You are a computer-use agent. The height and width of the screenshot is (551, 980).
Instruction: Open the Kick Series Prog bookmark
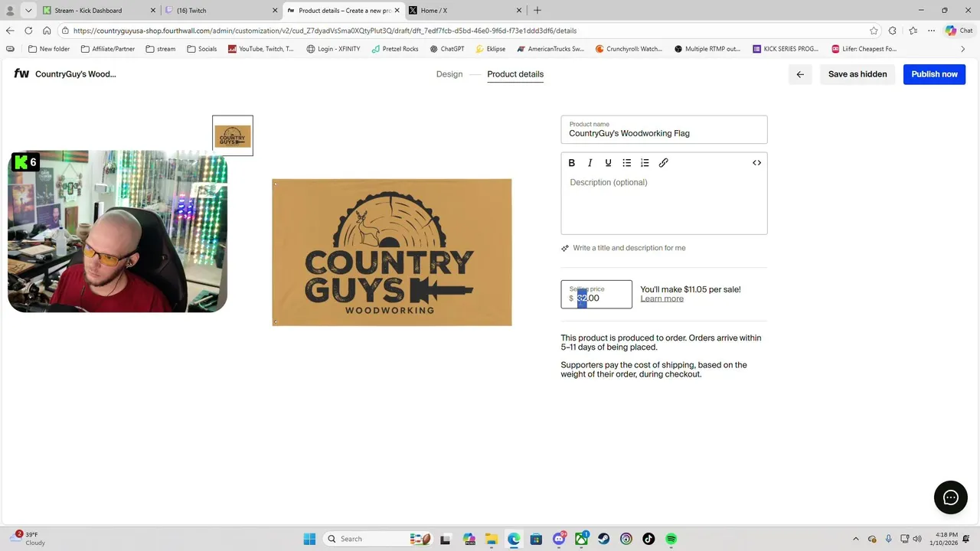pos(786,49)
